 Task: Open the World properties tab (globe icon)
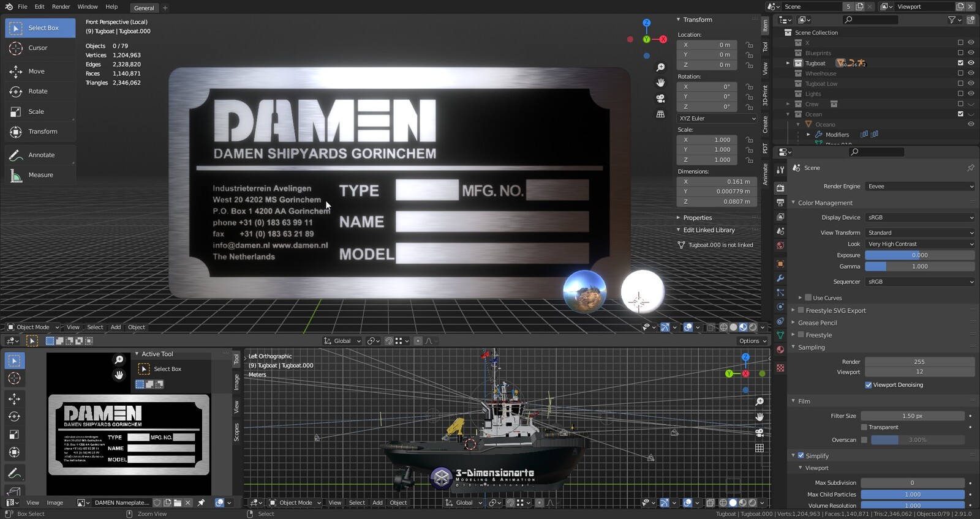[x=780, y=245]
